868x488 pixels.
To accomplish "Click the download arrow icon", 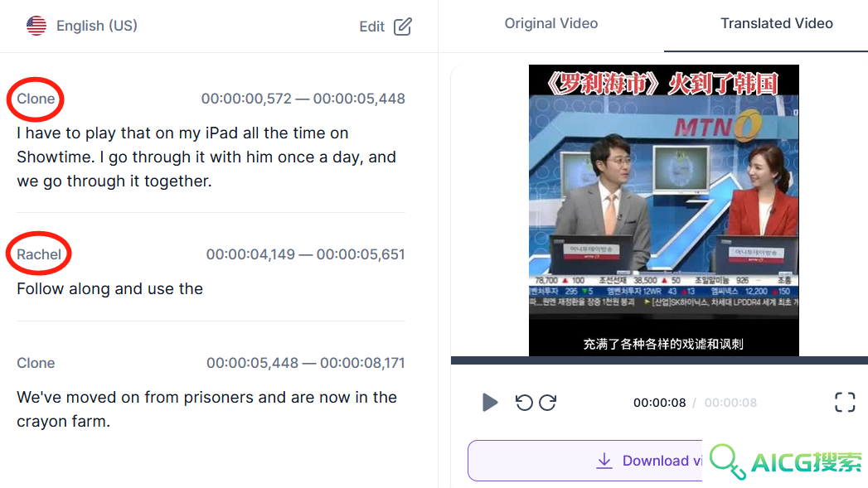I will (x=604, y=461).
